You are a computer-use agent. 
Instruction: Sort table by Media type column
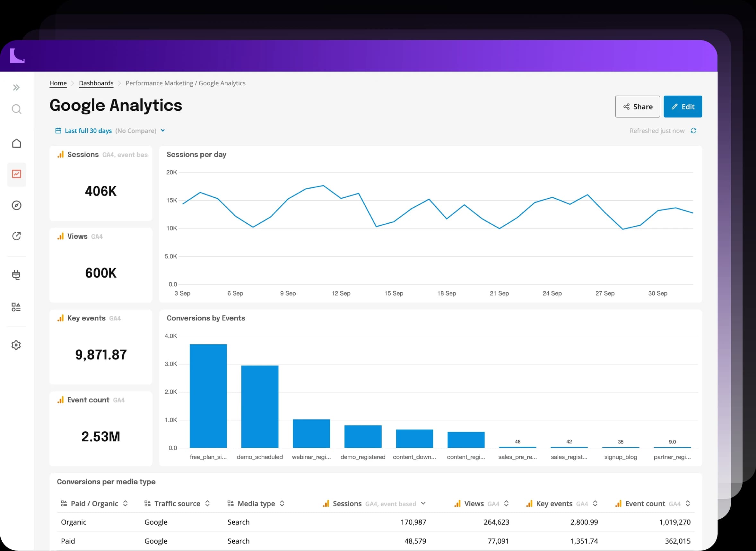(x=282, y=503)
